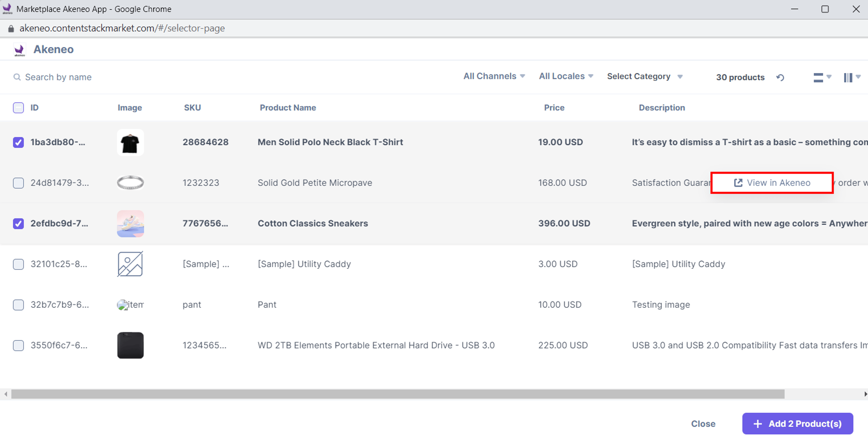868x442 pixels.
Task: Uncheck the Men Solid Polo T-Shirt checkbox
Action: click(x=18, y=142)
